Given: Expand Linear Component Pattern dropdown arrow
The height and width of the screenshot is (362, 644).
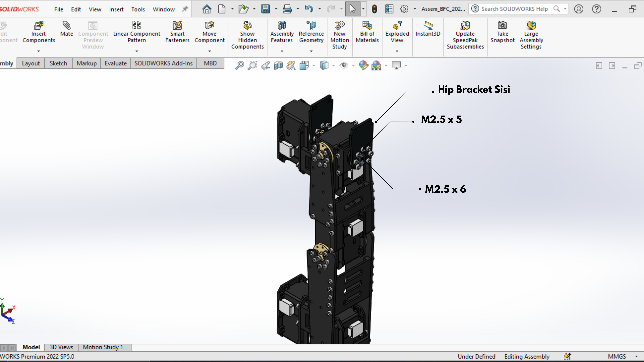Looking at the screenshot, I should [x=137, y=51].
